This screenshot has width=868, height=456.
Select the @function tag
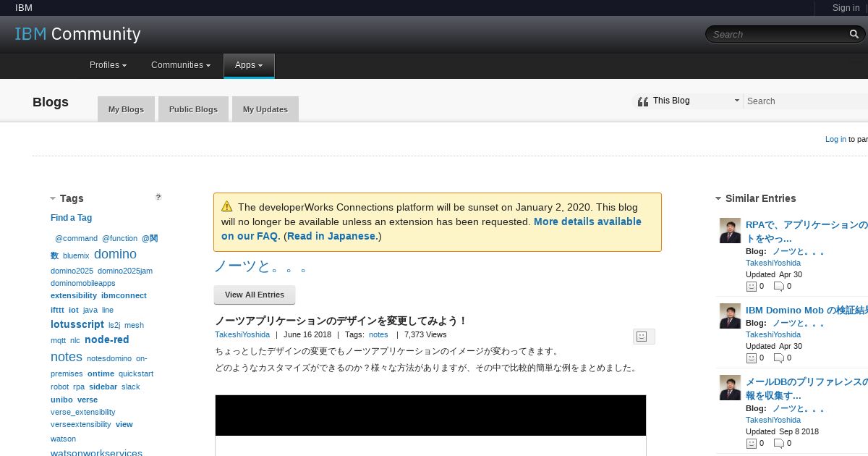coord(119,238)
